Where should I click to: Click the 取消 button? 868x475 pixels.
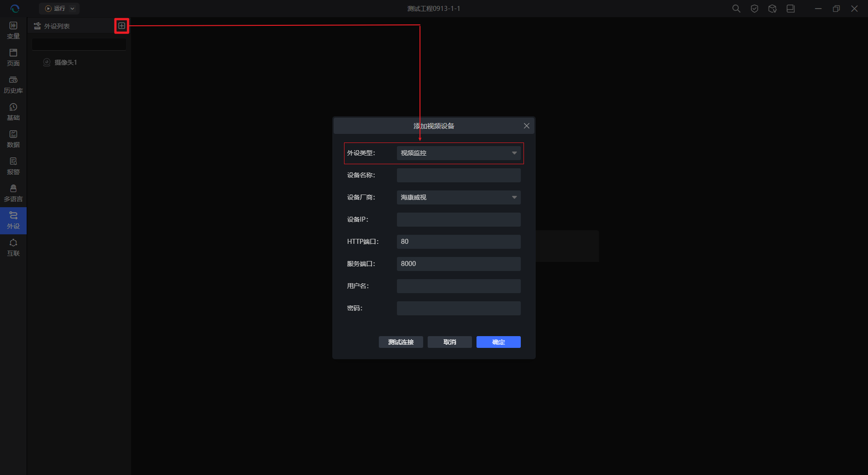[450, 342]
